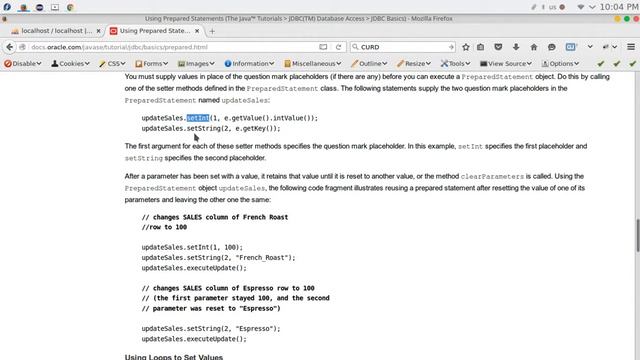Open the View Source menu
This screenshot has width=640, height=360.
tap(506, 64)
